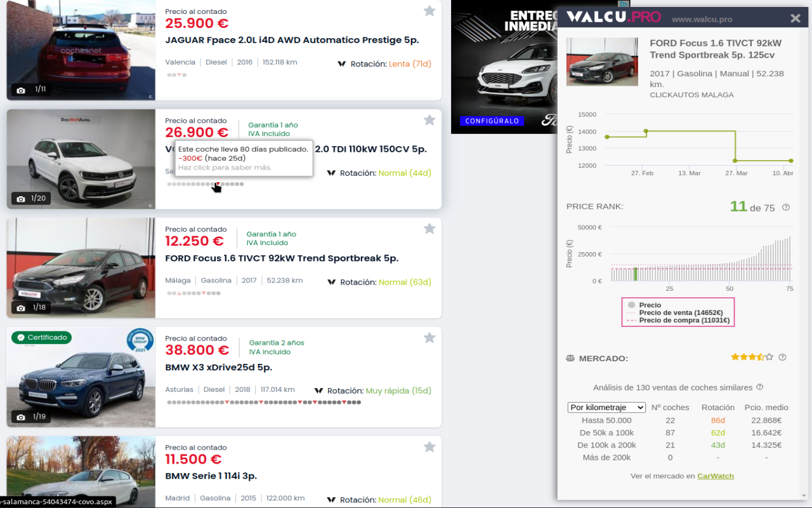This screenshot has width=812, height=508.
Task: Click the Ford vehicle advertisement banner image
Action: pos(505,67)
